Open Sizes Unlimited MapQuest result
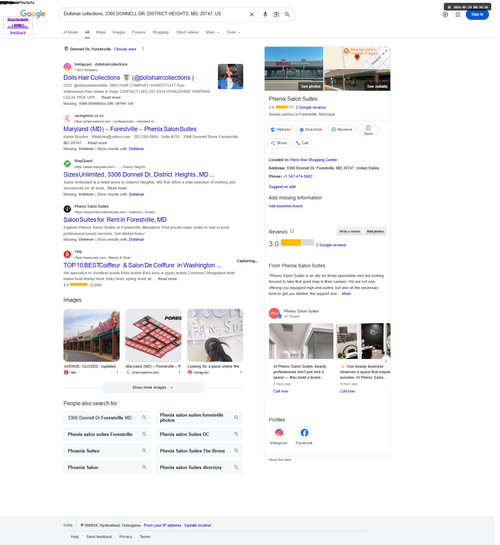This screenshot has width=500, height=545. coord(139,174)
